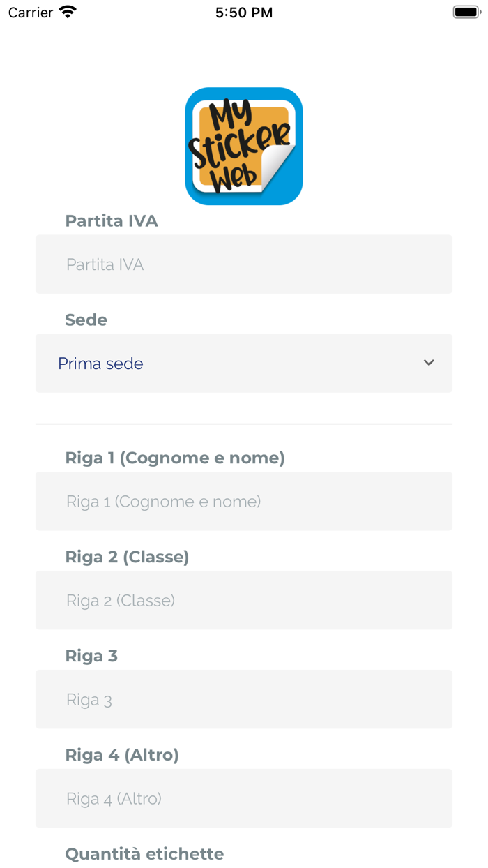Click the Quantità etichette label
The width and height of the screenshot is (488, 868).
coord(144,853)
